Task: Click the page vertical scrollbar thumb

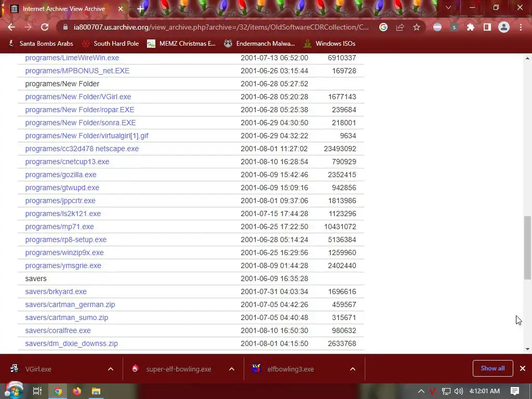Action: coord(527,247)
